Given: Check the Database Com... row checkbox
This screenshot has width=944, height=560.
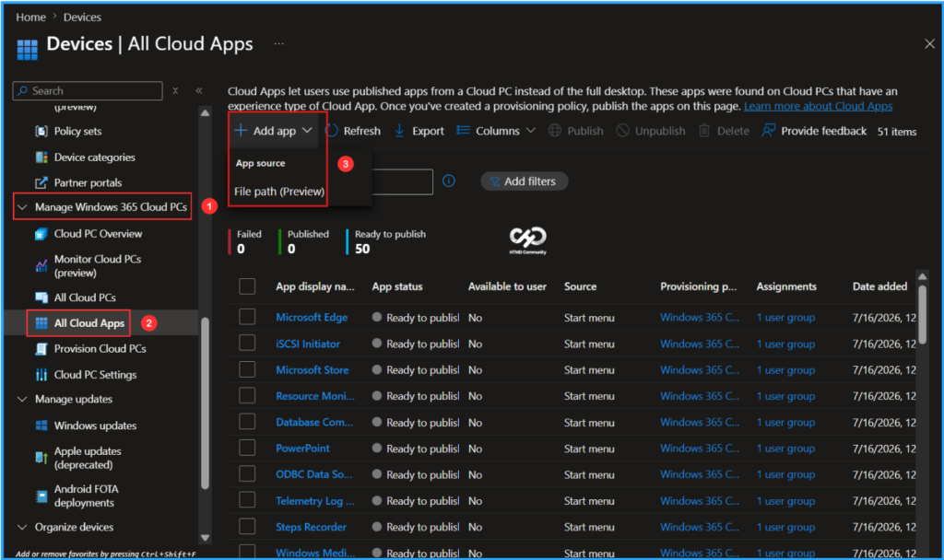Looking at the screenshot, I should tap(247, 422).
